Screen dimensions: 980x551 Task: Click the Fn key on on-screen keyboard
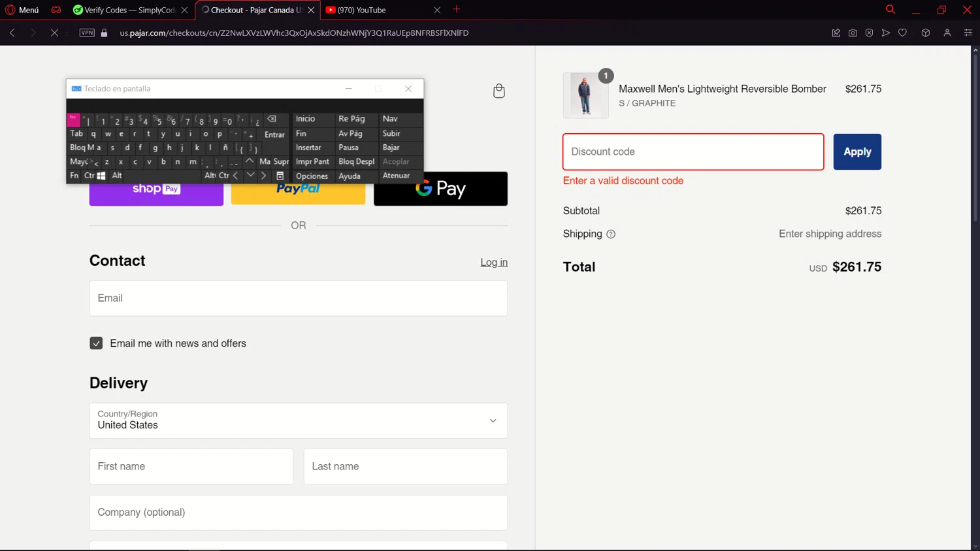pyautogui.click(x=74, y=176)
